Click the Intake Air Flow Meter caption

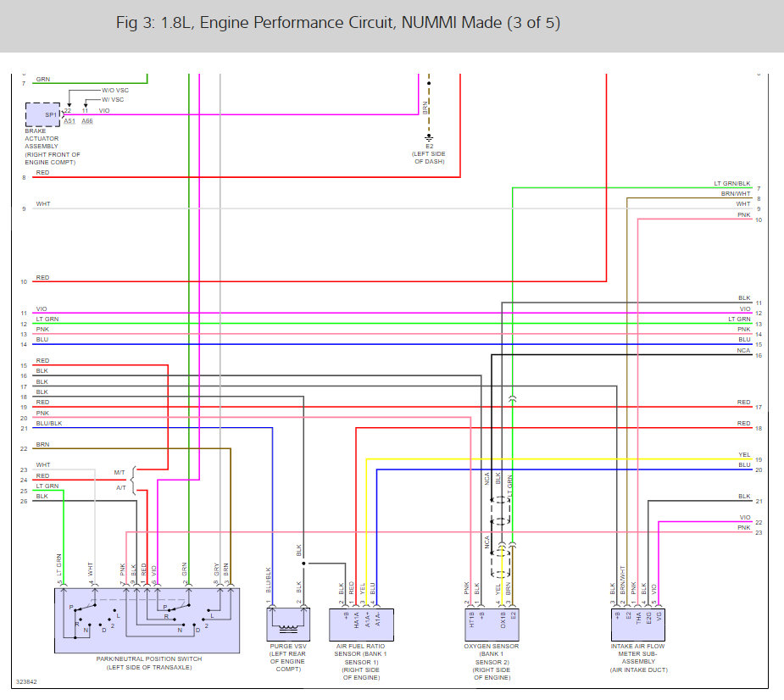point(638,658)
